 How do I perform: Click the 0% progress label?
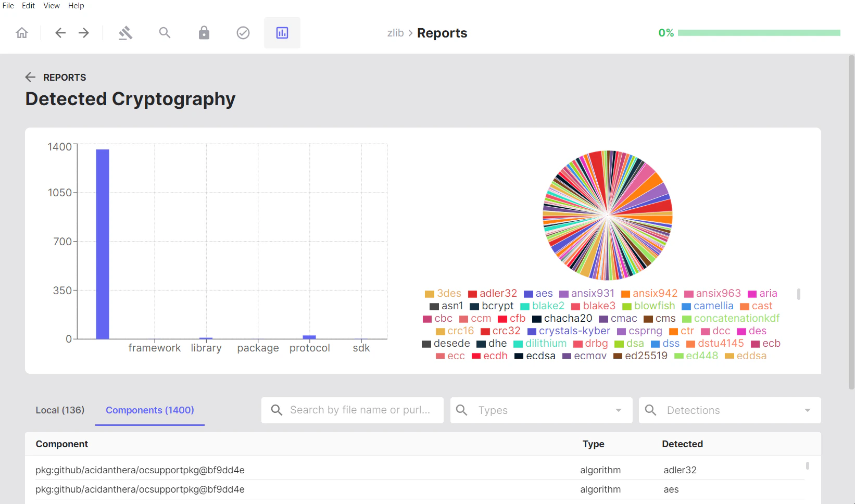(x=666, y=33)
